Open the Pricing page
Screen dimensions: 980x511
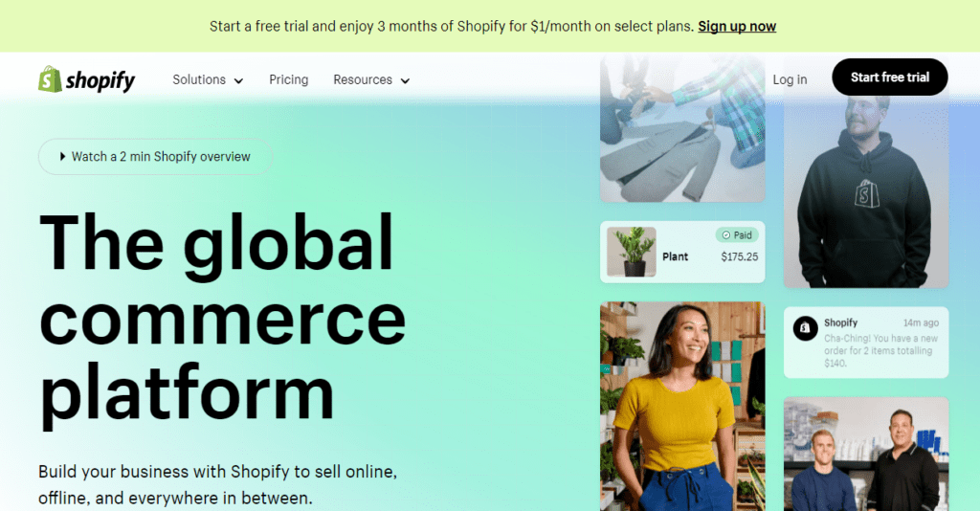pos(289,80)
